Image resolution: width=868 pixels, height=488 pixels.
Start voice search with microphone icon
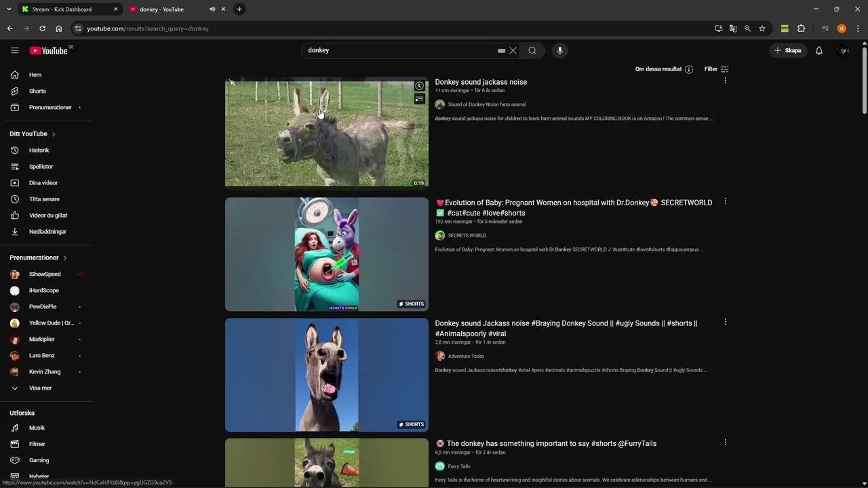[x=559, y=50]
